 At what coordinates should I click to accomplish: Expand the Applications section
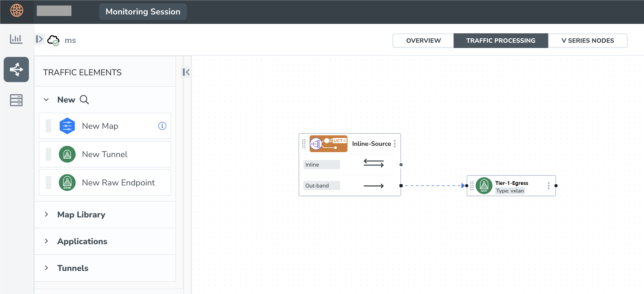point(46,241)
